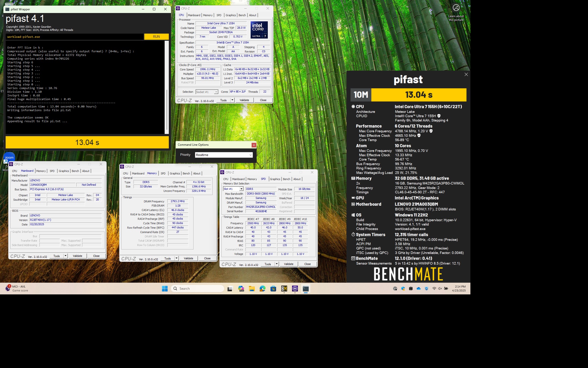Close the Command Line Options dialog

tap(254, 145)
